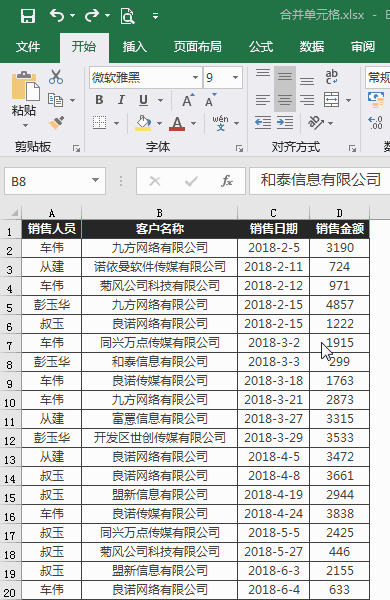
Task: Redo the last action
Action: tap(92, 16)
